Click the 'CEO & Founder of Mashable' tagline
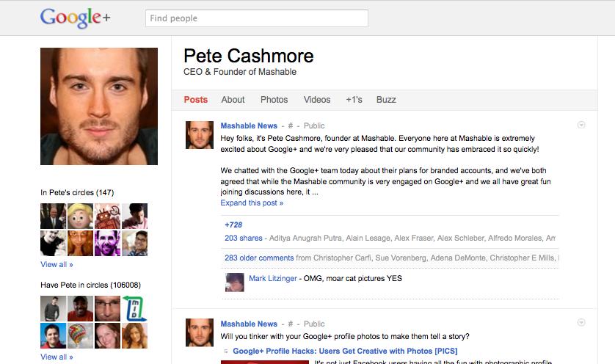 point(240,72)
